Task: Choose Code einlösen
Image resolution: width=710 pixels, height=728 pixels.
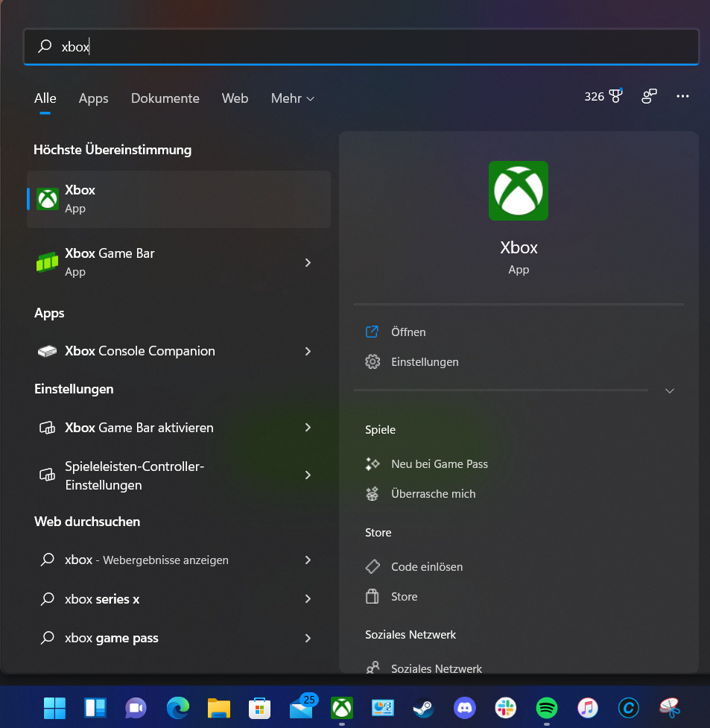Action: click(x=414, y=567)
